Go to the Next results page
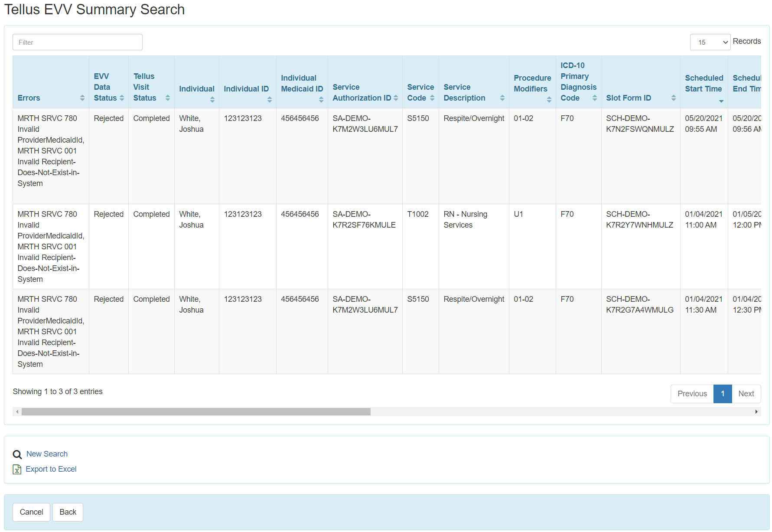 pos(746,394)
